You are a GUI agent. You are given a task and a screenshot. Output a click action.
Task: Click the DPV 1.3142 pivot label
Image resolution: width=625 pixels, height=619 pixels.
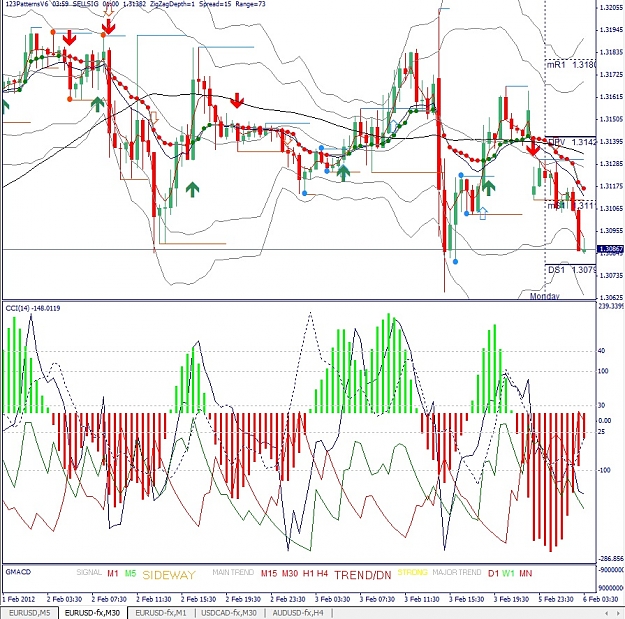click(x=572, y=142)
